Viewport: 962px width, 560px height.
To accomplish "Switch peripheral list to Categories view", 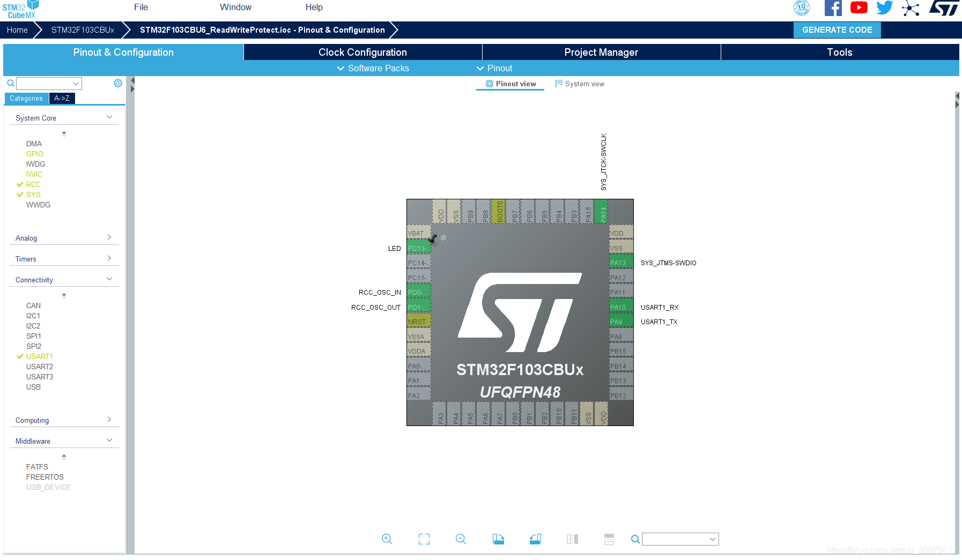I will (26, 98).
